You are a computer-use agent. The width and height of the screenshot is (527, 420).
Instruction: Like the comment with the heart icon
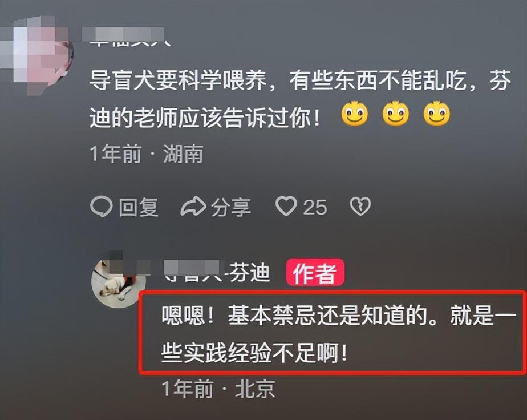[x=286, y=206]
